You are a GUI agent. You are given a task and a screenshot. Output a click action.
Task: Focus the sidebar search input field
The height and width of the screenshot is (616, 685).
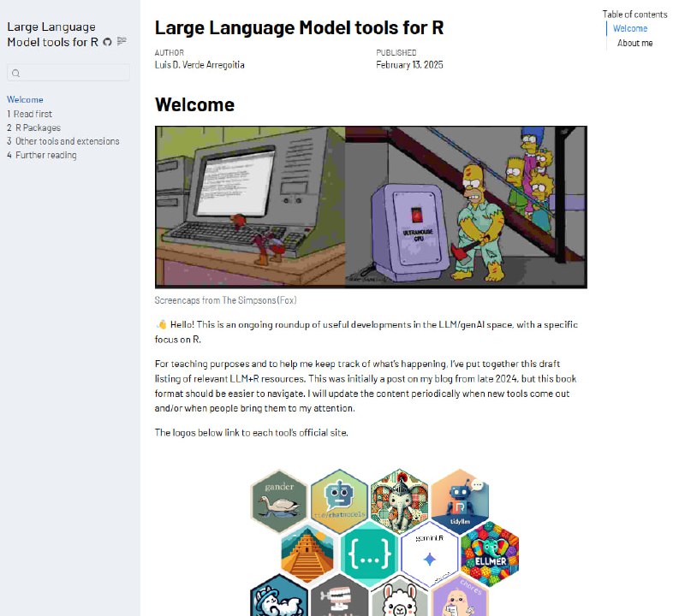68,73
